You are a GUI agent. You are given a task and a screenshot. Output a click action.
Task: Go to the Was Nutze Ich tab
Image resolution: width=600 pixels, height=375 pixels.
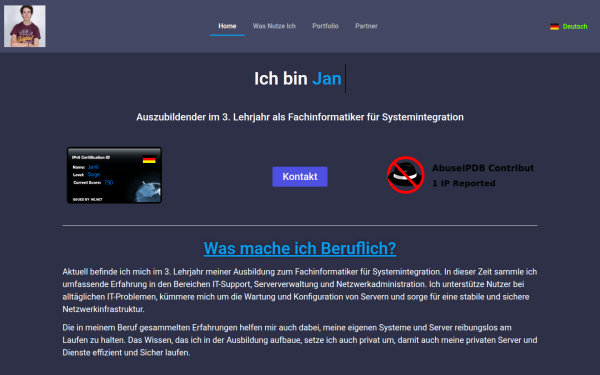[x=274, y=26]
